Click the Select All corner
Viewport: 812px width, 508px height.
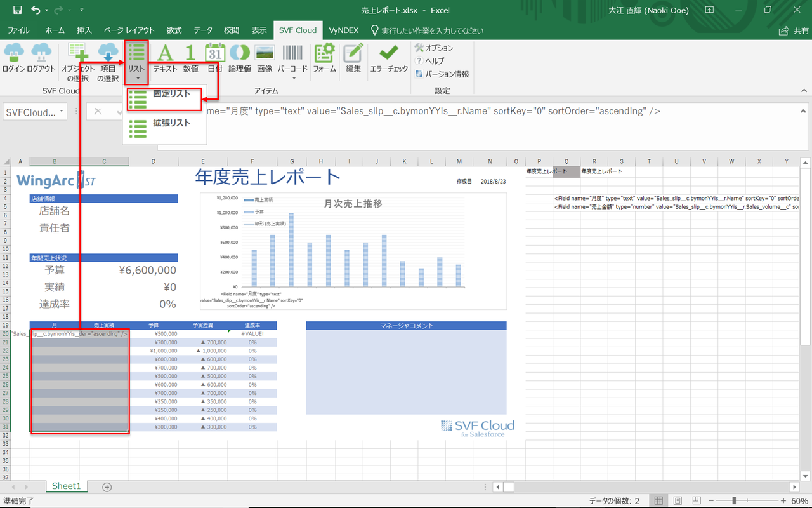pos(5,162)
